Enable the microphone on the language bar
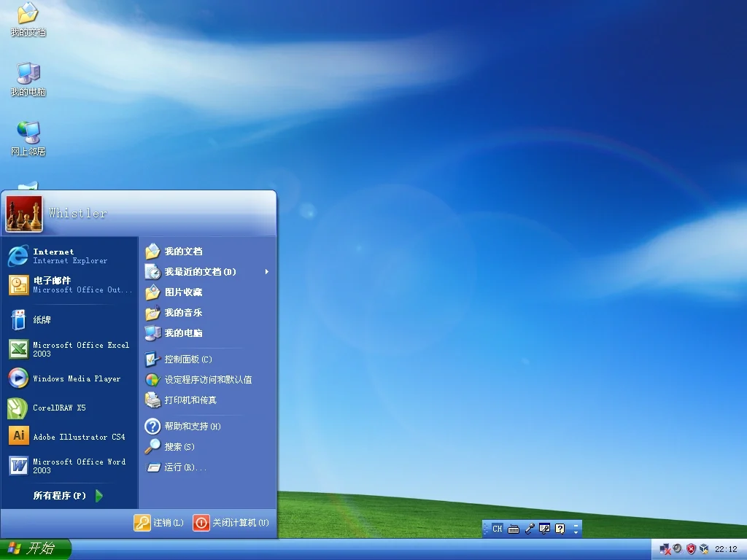The width and height of the screenshot is (747, 560). pos(530,529)
